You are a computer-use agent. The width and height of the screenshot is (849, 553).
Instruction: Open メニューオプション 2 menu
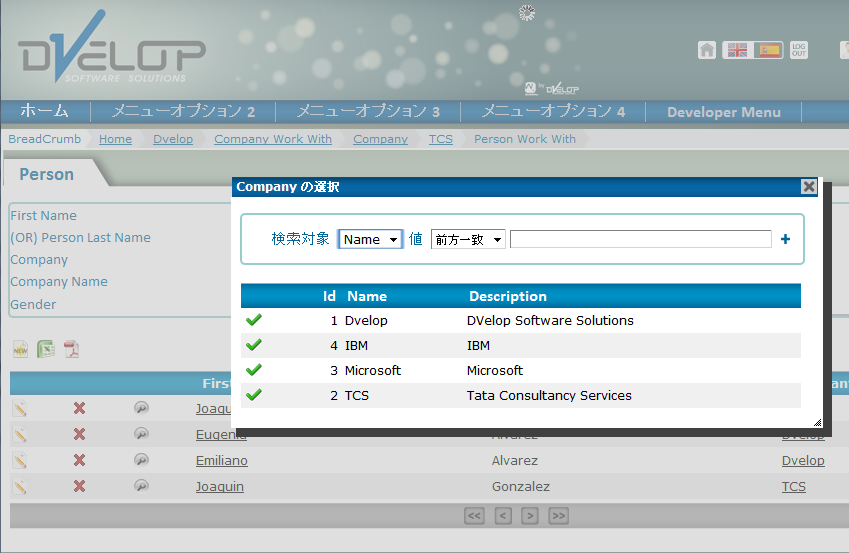tap(183, 112)
